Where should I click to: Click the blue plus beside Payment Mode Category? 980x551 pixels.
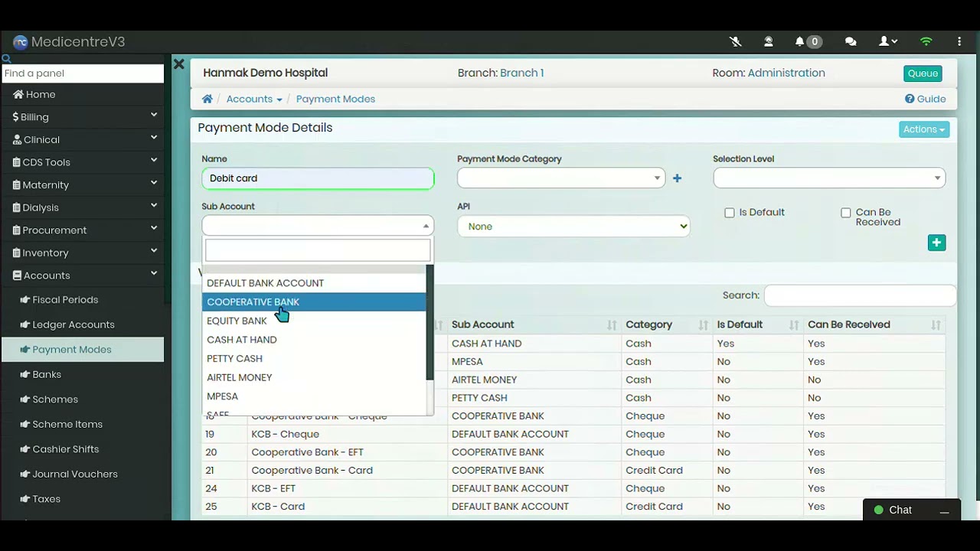pyautogui.click(x=677, y=178)
